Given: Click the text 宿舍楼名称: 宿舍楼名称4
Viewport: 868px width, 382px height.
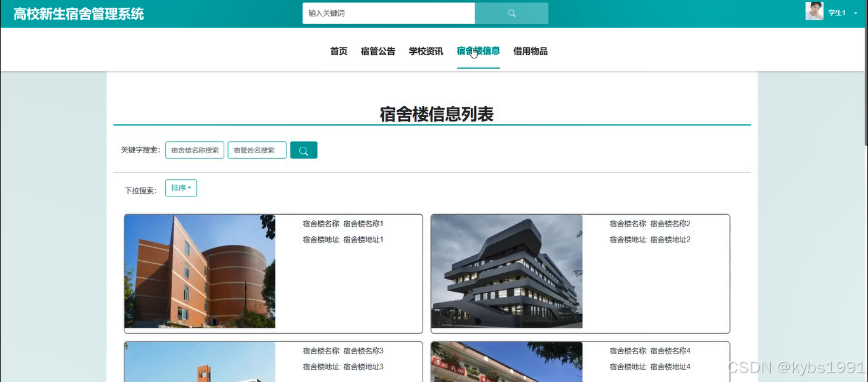Looking at the screenshot, I should click(x=650, y=351).
